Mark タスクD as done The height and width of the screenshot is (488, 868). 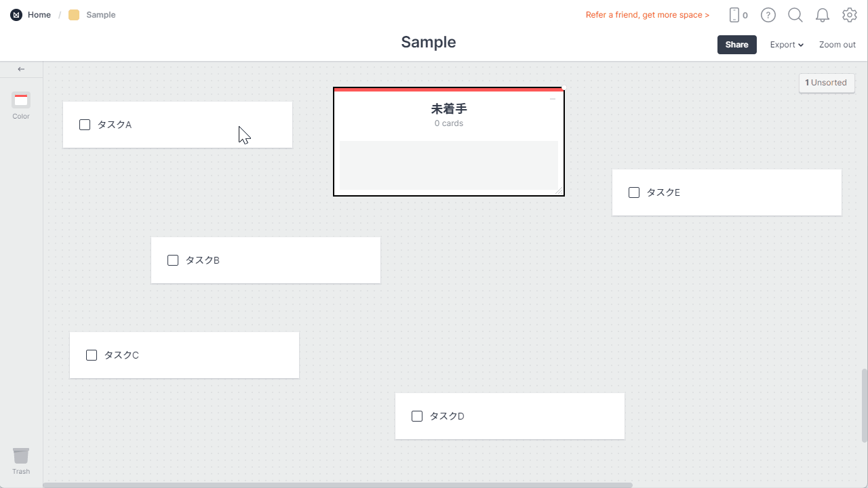(417, 416)
